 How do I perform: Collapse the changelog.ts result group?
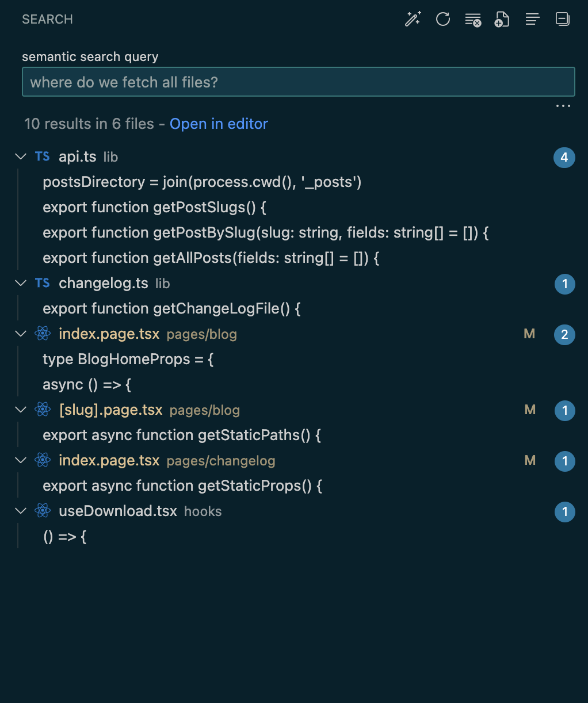[21, 283]
